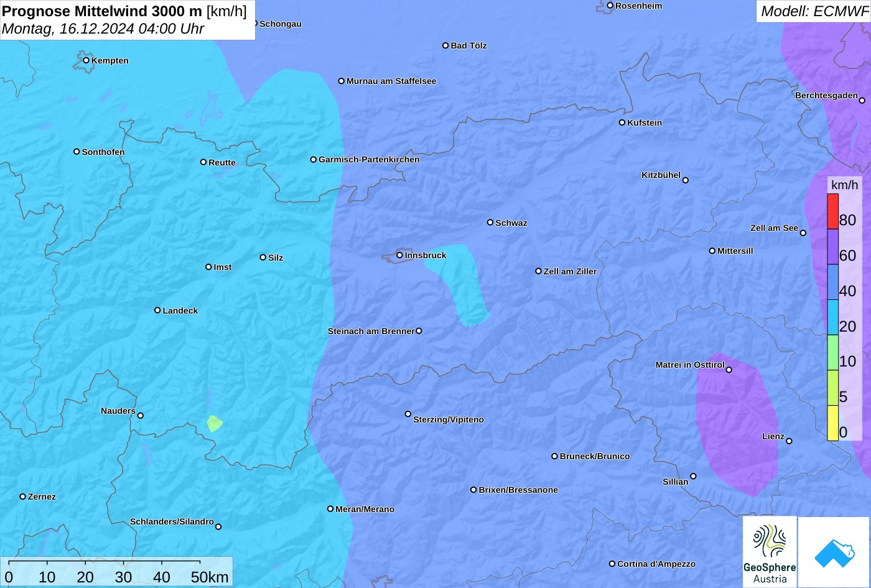Click the 'Modell: ECMWF' label
Viewport: 871px width, 588px height.
click(814, 11)
